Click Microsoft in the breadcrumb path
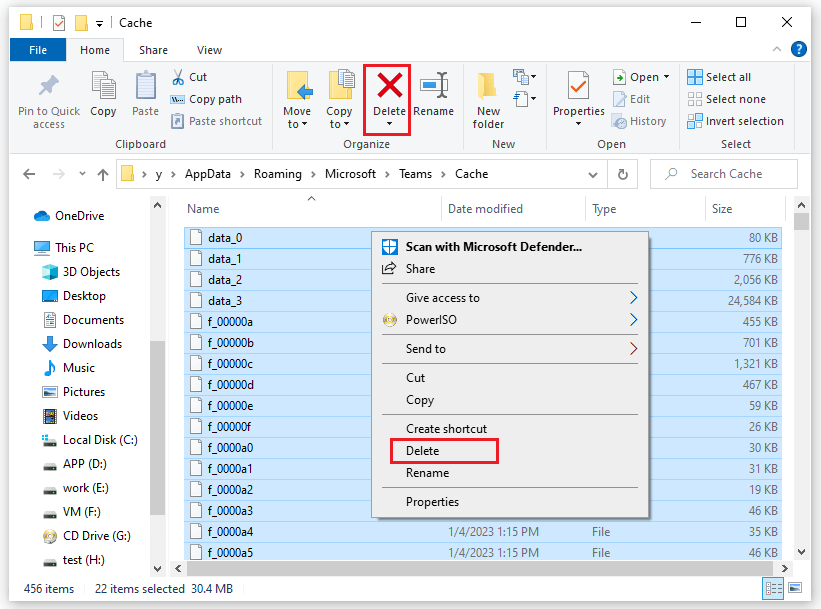 coord(350,174)
